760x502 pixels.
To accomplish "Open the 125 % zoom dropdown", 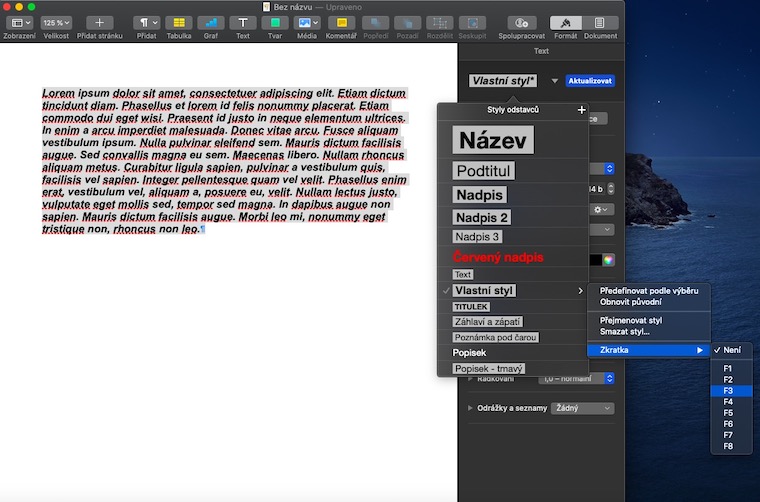I will pos(56,23).
